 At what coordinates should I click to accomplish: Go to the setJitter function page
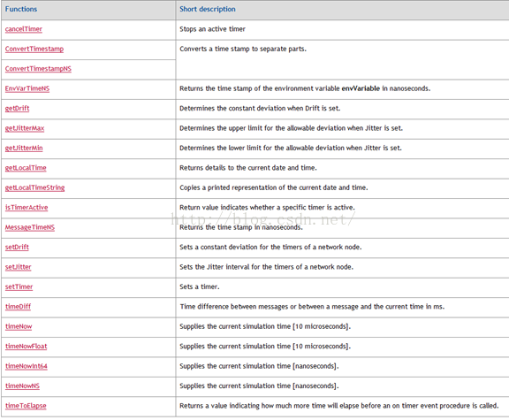click(x=19, y=267)
